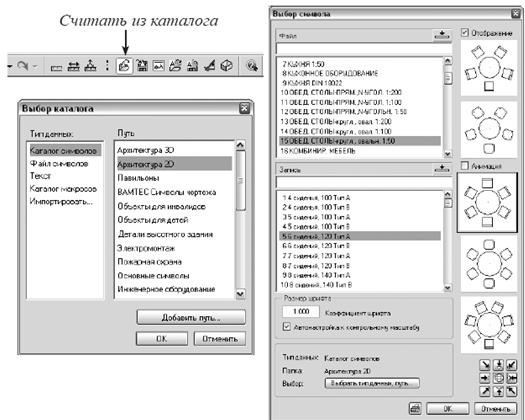The height and width of the screenshot is (420, 525).
Task: Select entry 5 6 сидений, 120 Тип A
Action: 360,236
